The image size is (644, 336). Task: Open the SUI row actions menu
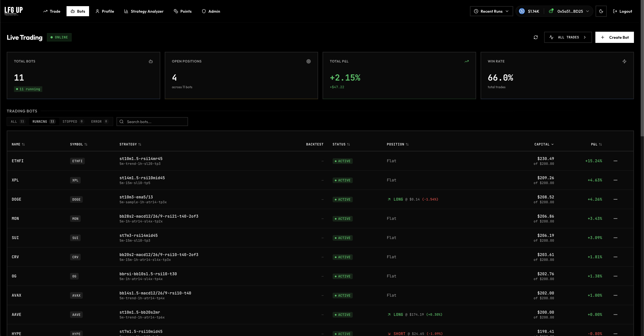615,238
